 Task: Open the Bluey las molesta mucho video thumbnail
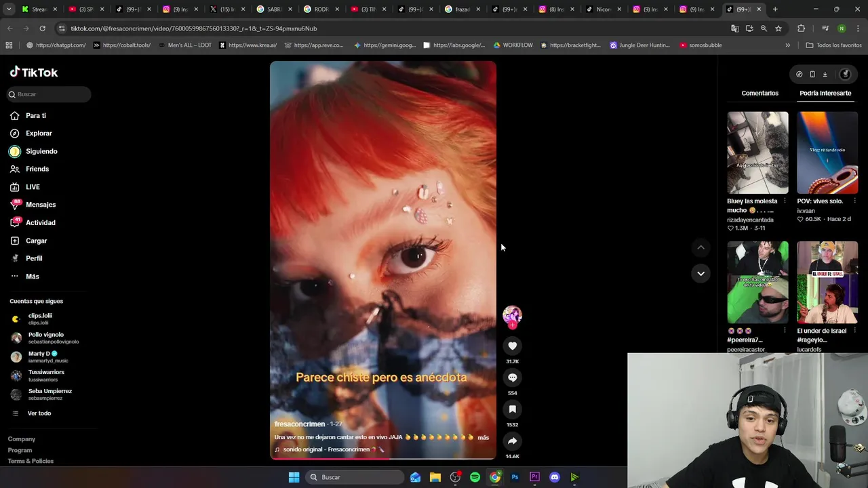pos(757,152)
